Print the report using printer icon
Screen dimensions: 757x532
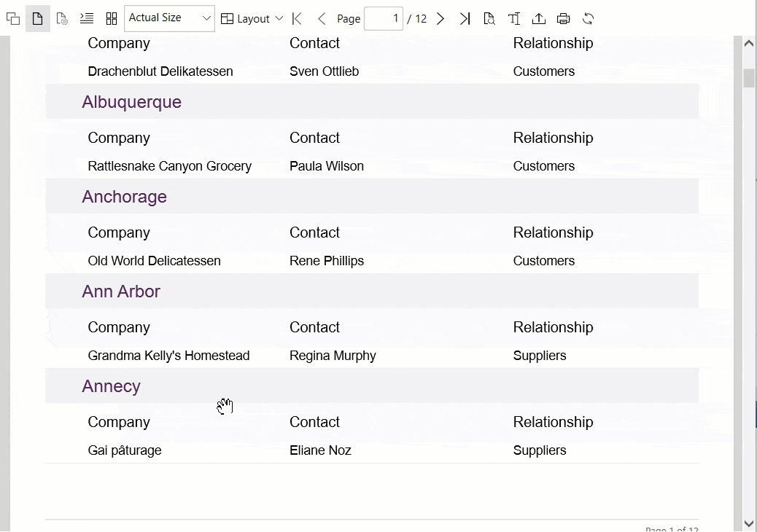click(x=564, y=18)
